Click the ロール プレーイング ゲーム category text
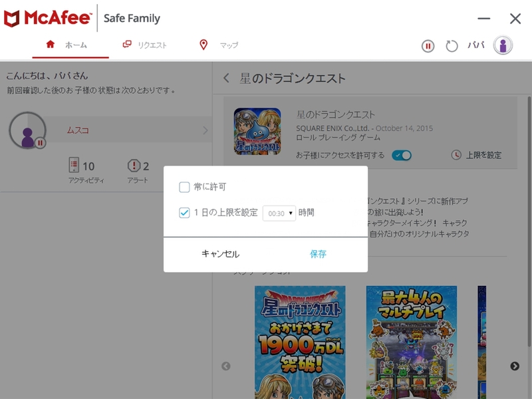The width and height of the screenshot is (532, 399). tap(338, 138)
